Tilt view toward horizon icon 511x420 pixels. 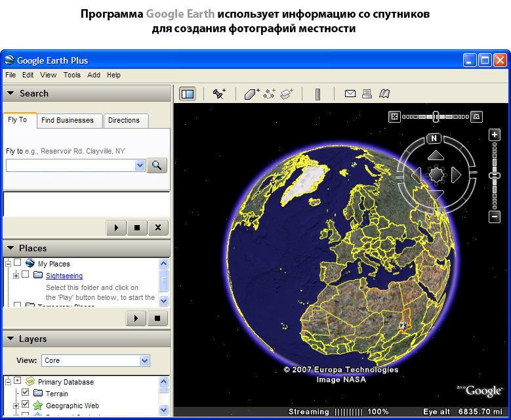click(477, 116)
